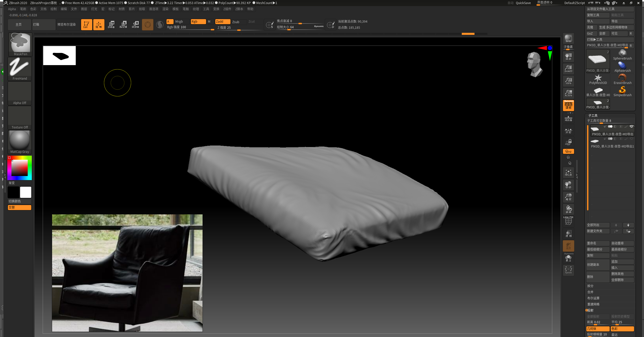Screen dimensions: 644x337
Task: Choose the SimpleBrush tool thumbnail
Action: click(622, 91)
